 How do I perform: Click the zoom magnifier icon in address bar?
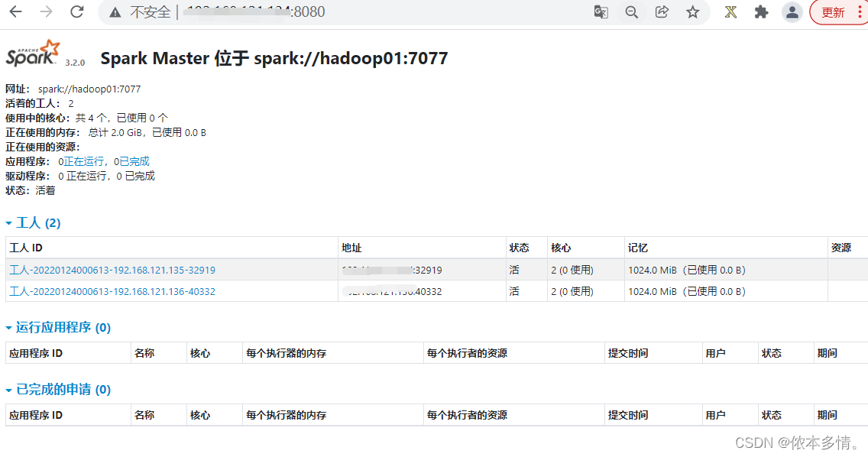[632, 11]
